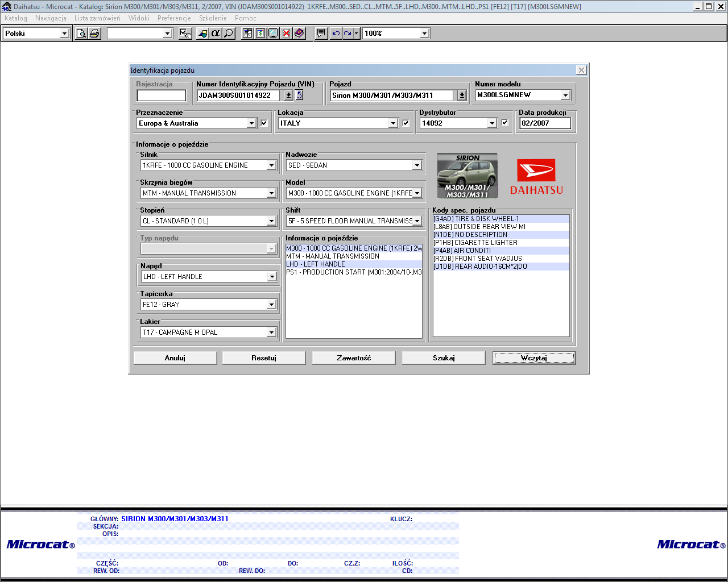Screen dimensions: 728x582
Task: Open the Widoki menu
Action: (139, 18)
